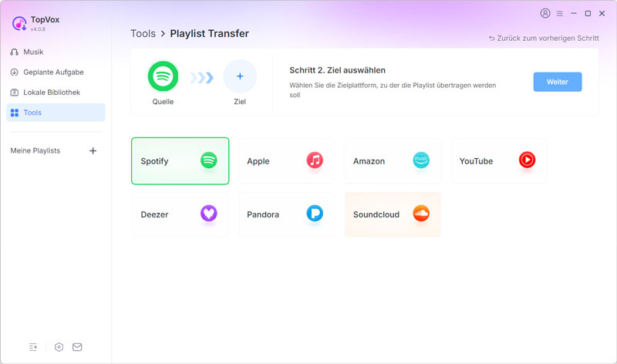Open the Musik section in sidebar
This screenshot has height=364, width=617.
click(x=56, y=52)
